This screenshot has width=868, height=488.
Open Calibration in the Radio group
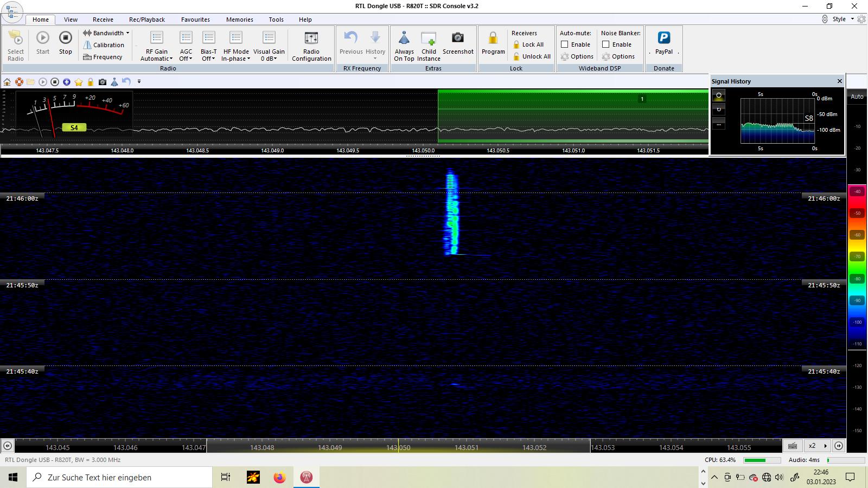(x=104, y=45)
